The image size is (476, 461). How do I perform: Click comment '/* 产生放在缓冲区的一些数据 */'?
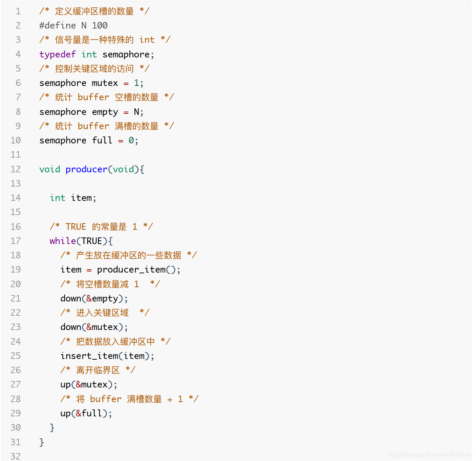click(129, 255)
